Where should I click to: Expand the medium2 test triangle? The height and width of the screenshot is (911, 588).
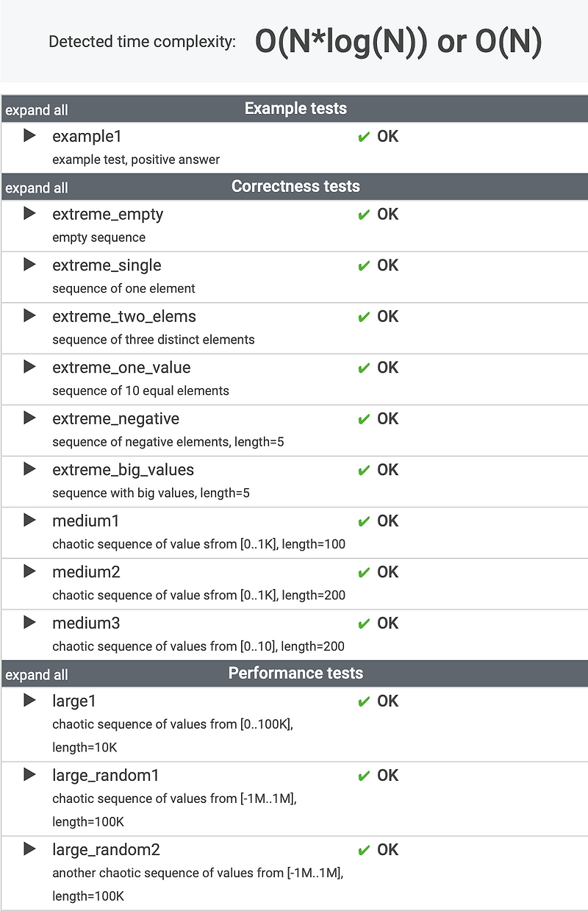click(29, 571)
